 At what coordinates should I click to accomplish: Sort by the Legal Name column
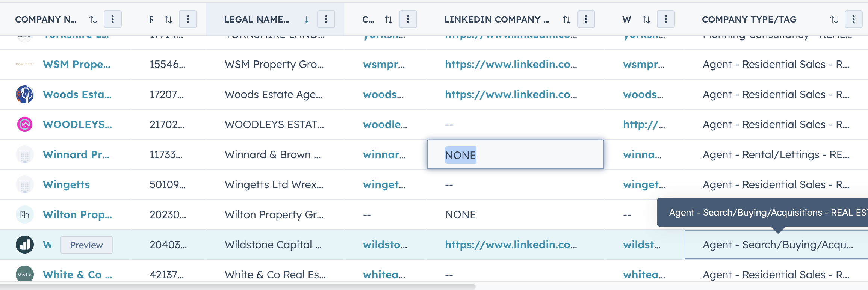(x=306, y=20)
